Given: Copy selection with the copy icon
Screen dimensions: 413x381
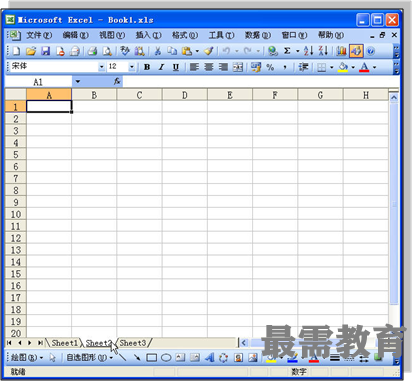Looking at the screenshot, I should 172,51.
